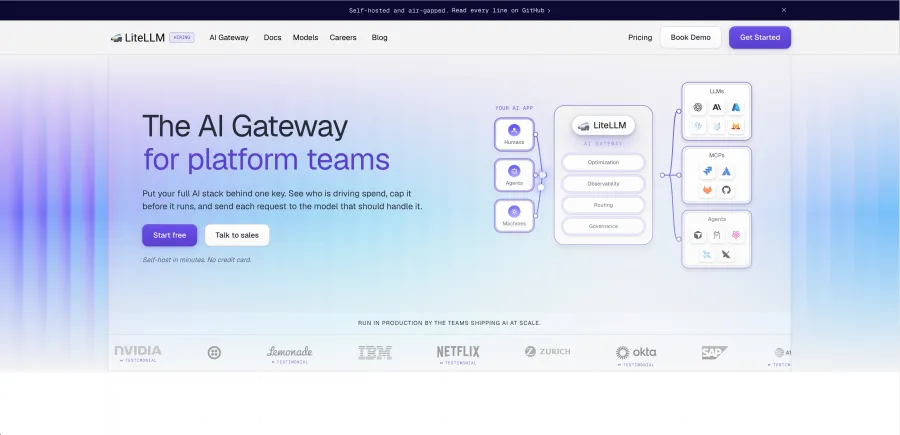Image resolution: width=900 pixels, height=435 pixels.
Task: Click the Talk to sales button
Action: click(x=237, y=235)
